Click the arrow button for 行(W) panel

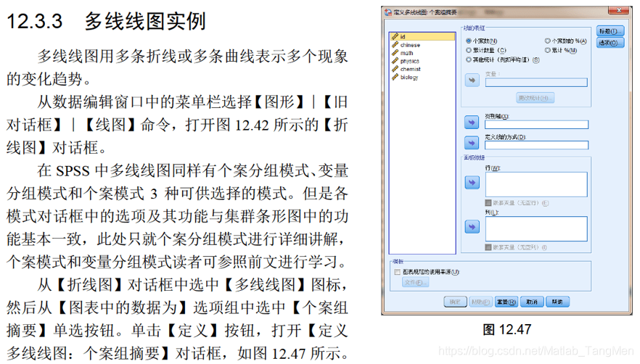tap(472, 183)
